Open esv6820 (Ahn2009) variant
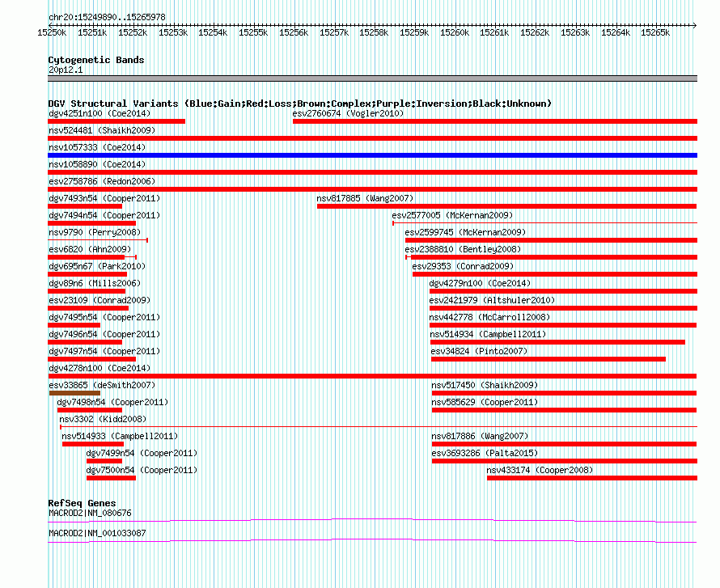 90,249
